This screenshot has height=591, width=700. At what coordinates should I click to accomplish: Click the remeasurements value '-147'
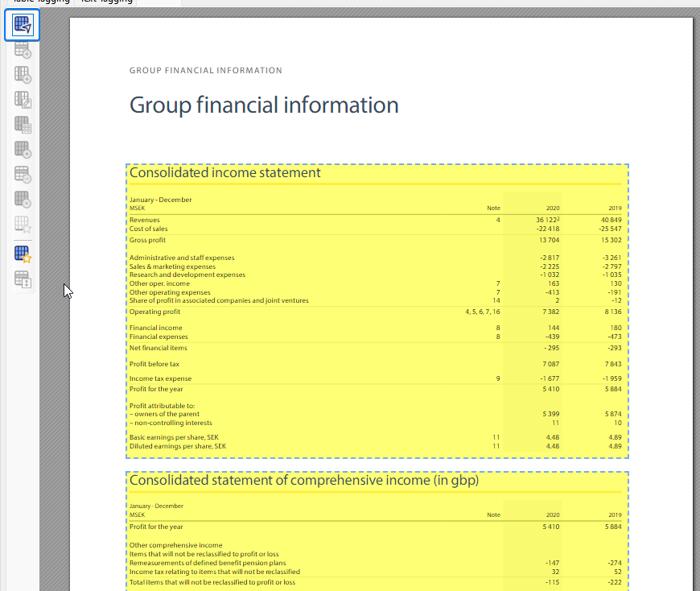click(x=552, y=564)
